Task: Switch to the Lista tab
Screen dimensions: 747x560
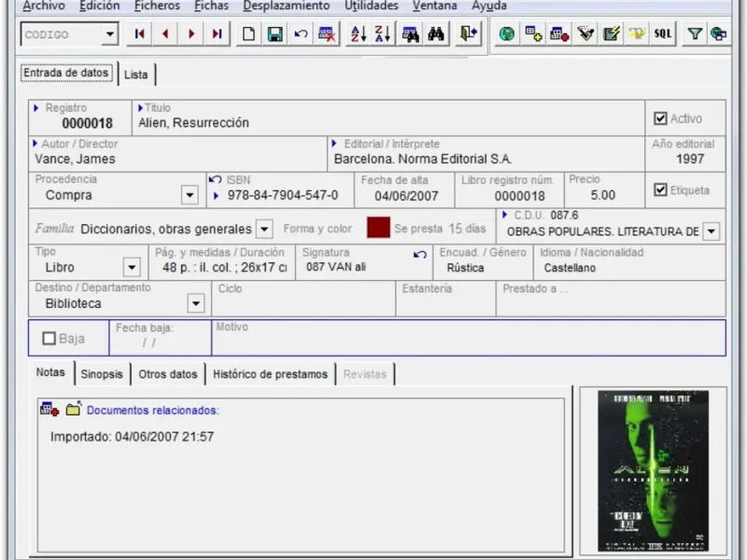Action: tap(136, 75)
